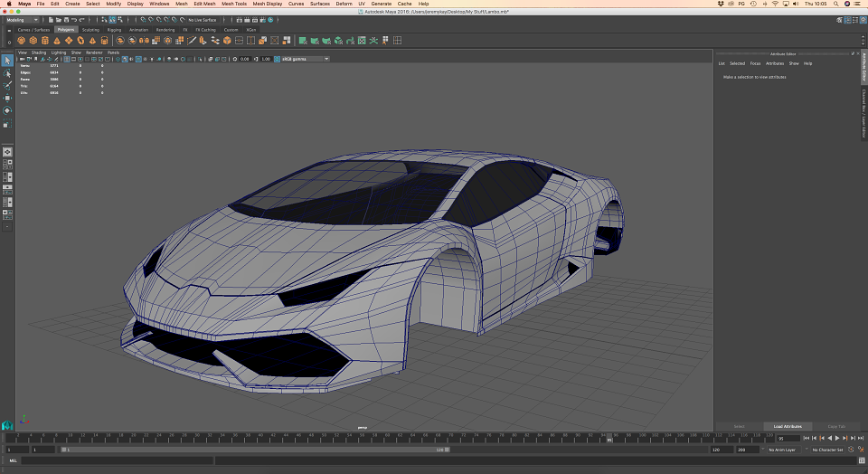Viewport: 868px width, 474px height.
Task: Create a polygon plane from shelf
Action: point(69,41)
